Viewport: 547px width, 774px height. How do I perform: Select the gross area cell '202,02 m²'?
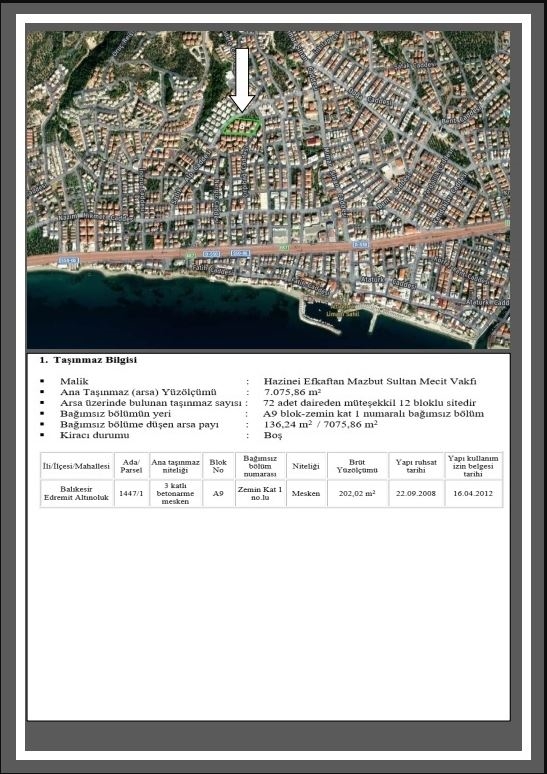(357, 493)
